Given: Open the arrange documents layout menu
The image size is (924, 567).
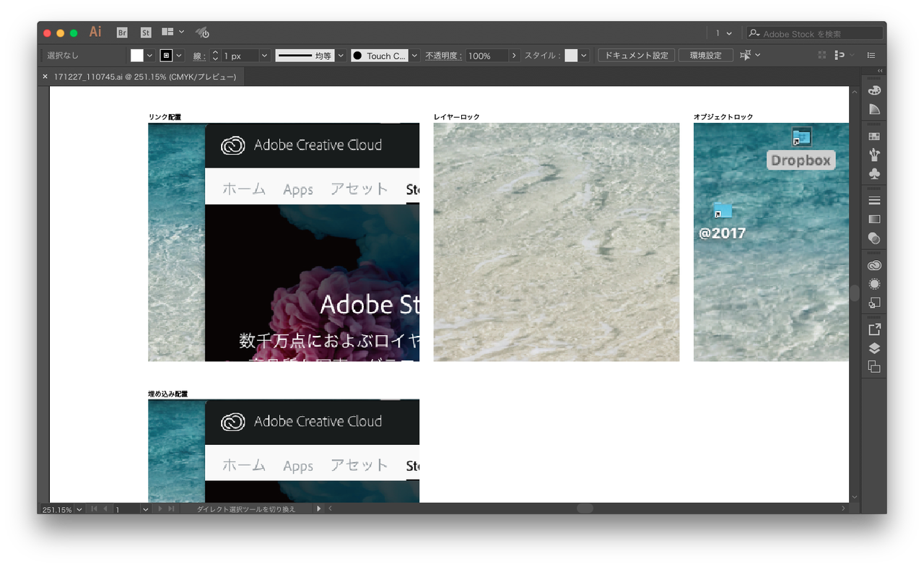Looking at the screenshot, I should pyautogui.click(x=173, y=33).
